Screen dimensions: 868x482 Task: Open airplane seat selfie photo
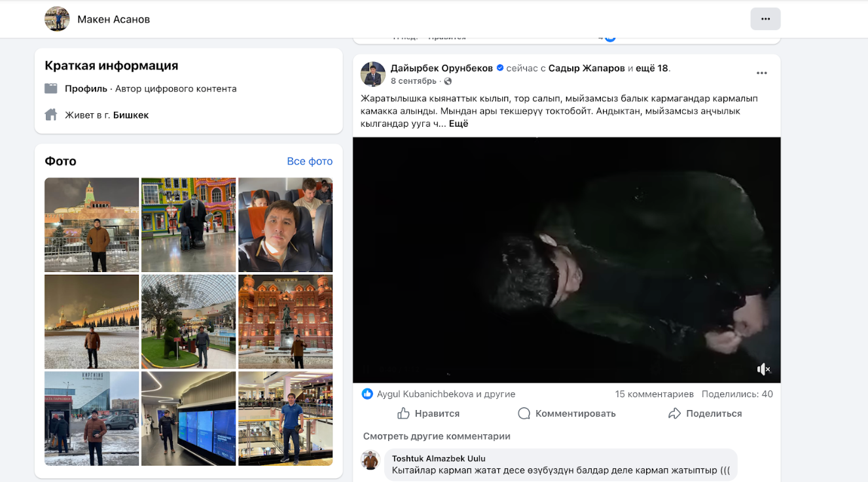285,224
